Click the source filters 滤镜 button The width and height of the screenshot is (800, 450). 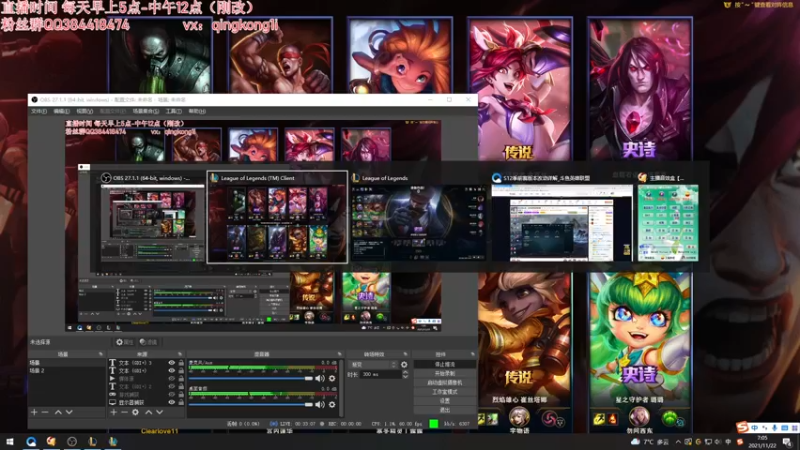(148, 342)
